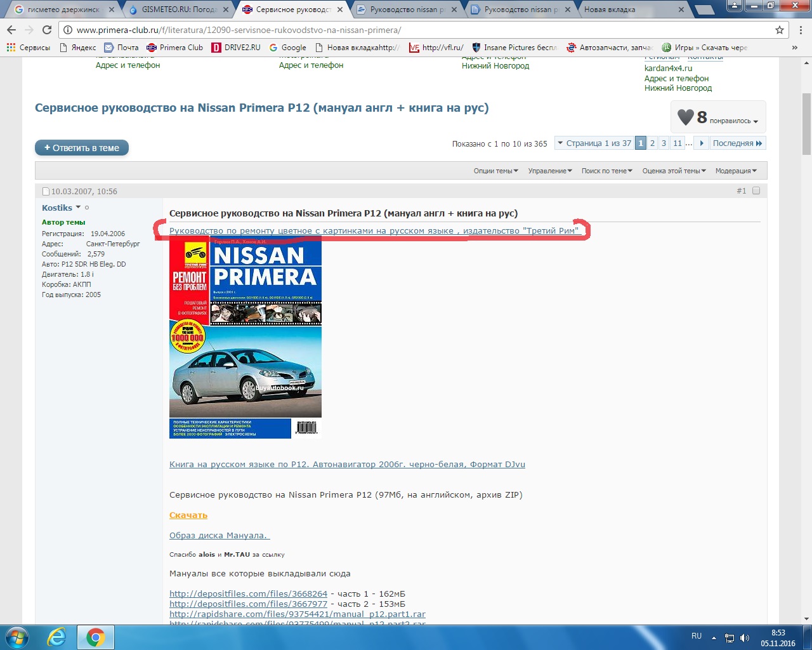Click Nissan Primera book cover image
This screenshot has height=650, width=812.
[x=246, y=337]
